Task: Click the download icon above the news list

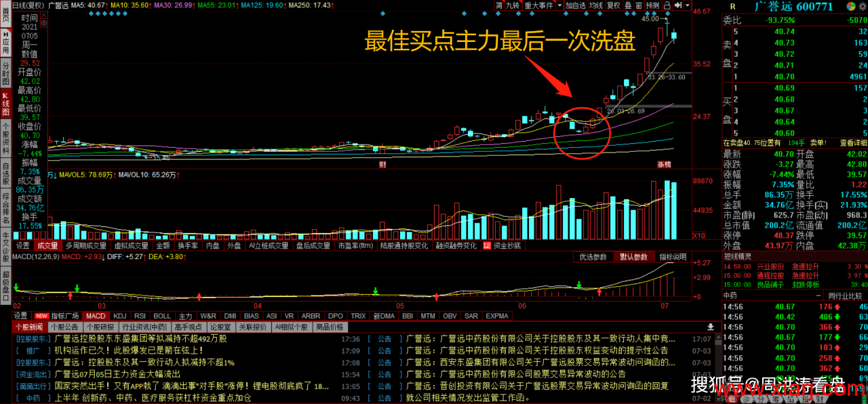Action: click(x=710, y=326)
